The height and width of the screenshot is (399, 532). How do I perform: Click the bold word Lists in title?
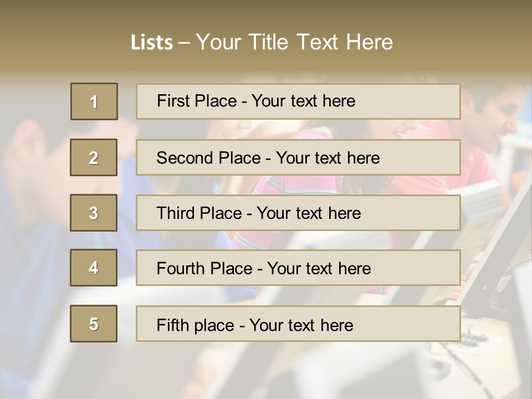pos(152,42)
